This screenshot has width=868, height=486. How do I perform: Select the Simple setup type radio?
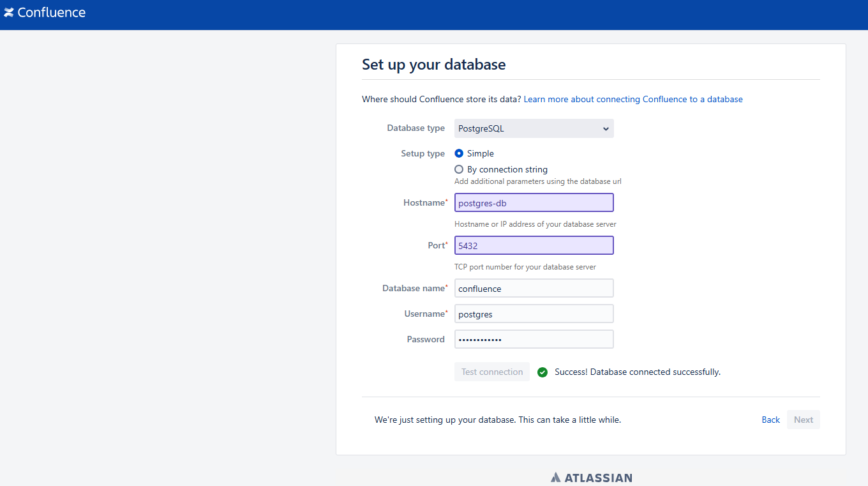coord(459,153)
